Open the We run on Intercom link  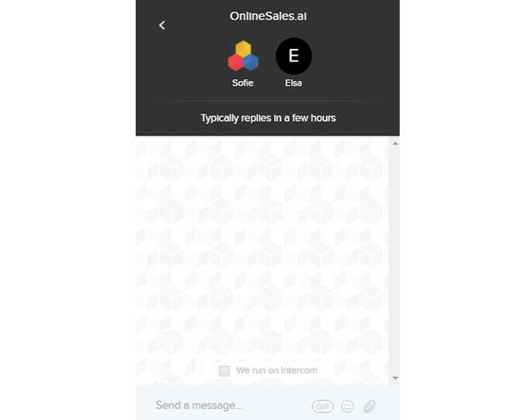[268, 370]
